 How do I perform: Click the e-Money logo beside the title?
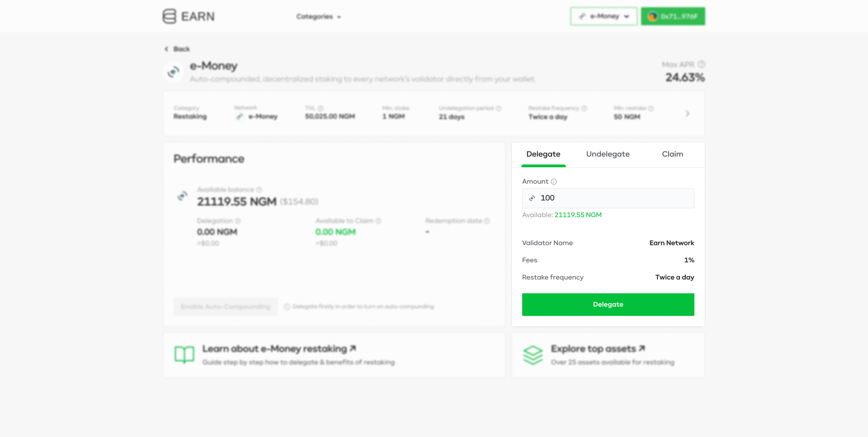click(x=173, y=72)
